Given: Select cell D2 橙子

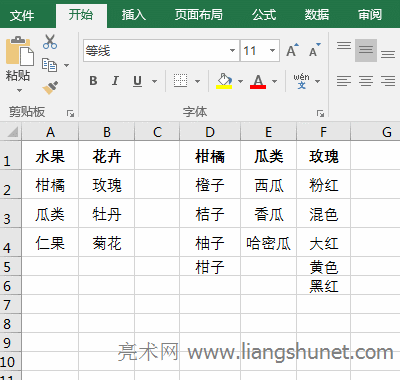Looking at the screenshot, I should (x=210, y=184).
